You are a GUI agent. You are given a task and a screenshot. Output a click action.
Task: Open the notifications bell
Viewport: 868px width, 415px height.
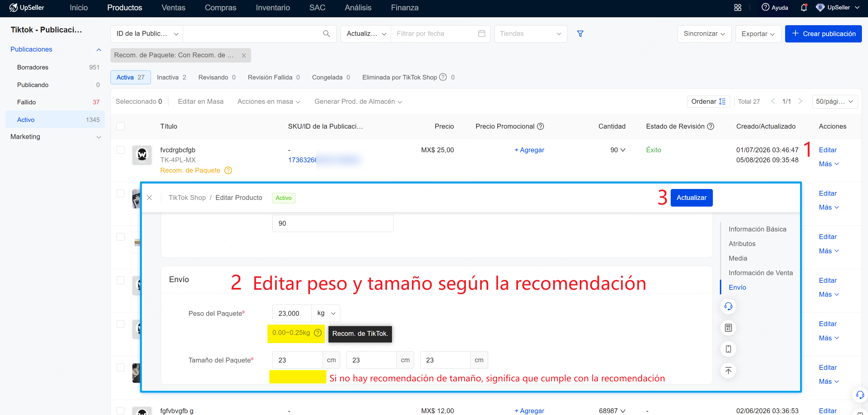[x=804, y=7]
